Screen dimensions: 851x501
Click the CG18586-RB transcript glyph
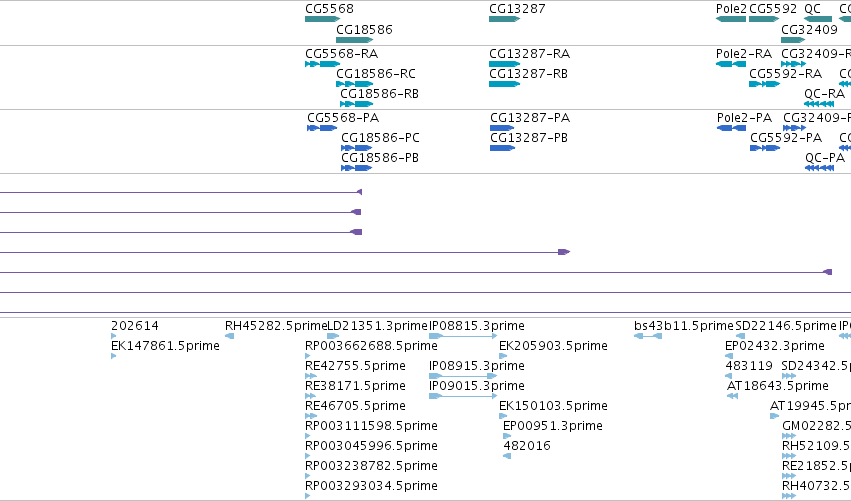coord(357,104)
